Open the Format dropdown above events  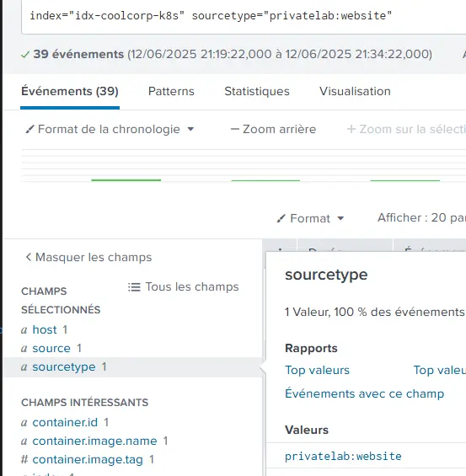coord(310,218)
